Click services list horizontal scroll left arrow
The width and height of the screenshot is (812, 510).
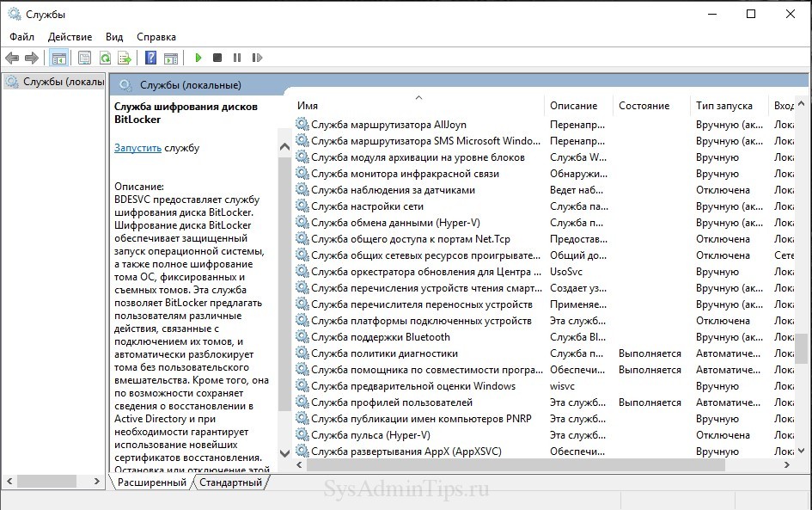(x=299, y=465)
